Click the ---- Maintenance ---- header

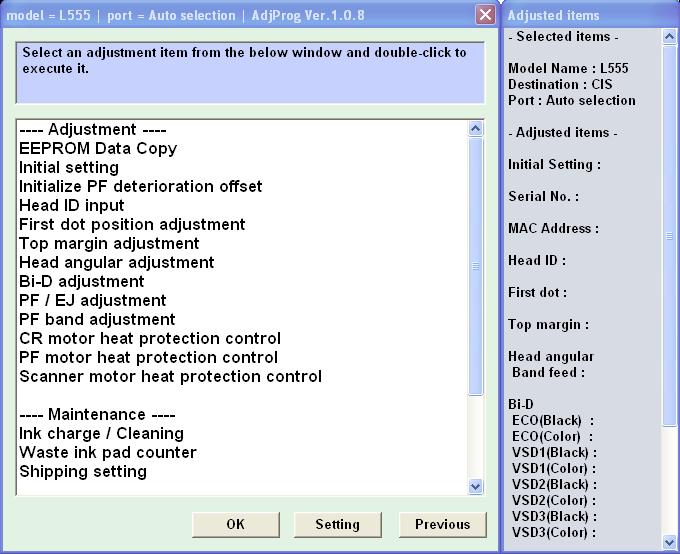click(97, 414)
